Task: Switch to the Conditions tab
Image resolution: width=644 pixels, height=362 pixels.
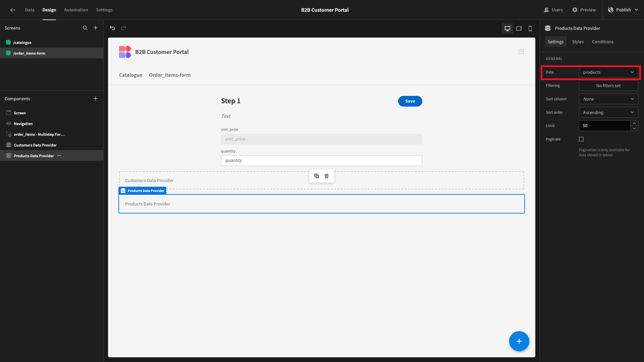Action: pyautogui.click(x=603, y=42)
